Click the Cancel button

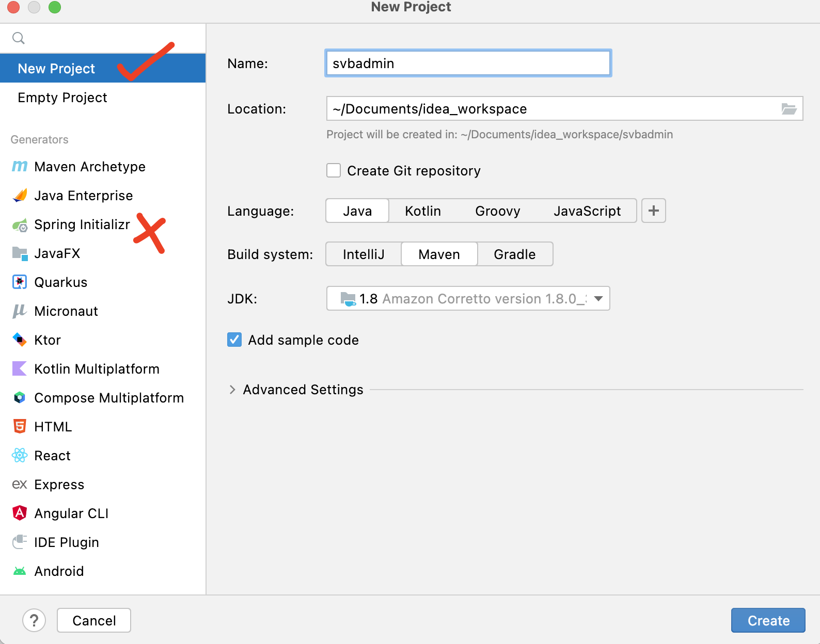coord(94,620)
